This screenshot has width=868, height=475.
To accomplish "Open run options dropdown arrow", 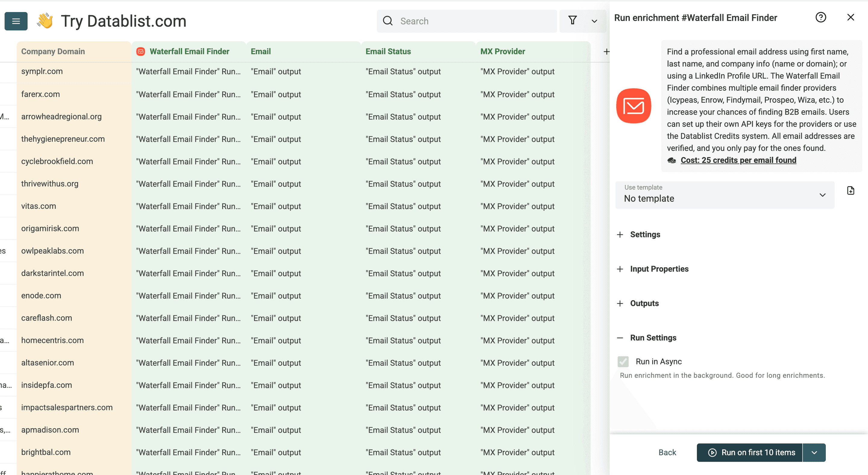I will pos(814,452).
